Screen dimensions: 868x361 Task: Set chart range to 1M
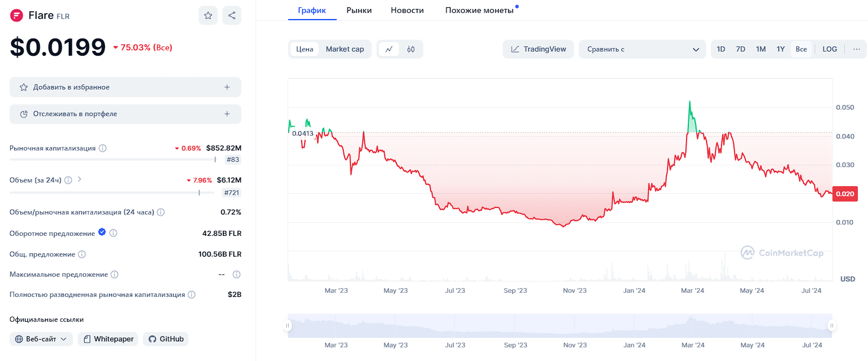(761, 49)
